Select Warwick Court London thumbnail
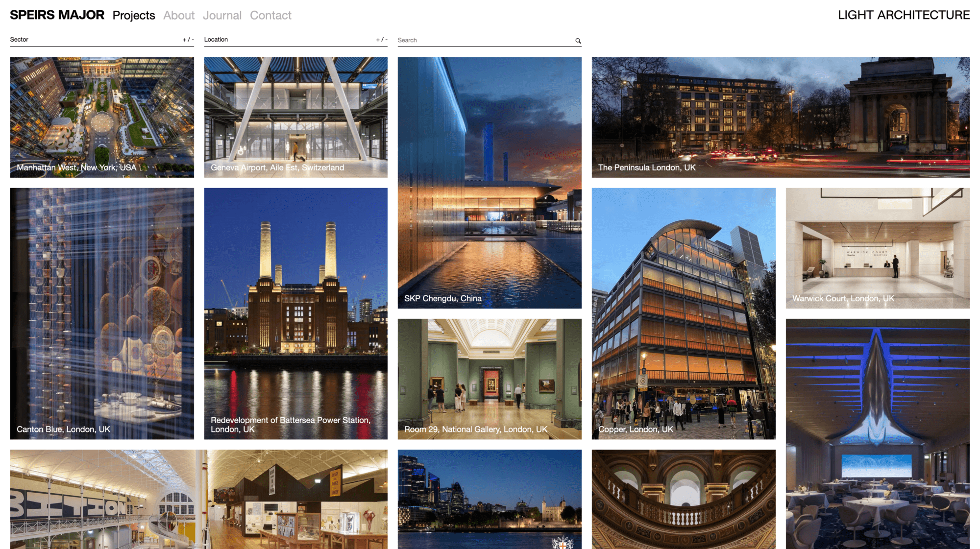This screenshot has height=549, width=980. tap(877, 248)
